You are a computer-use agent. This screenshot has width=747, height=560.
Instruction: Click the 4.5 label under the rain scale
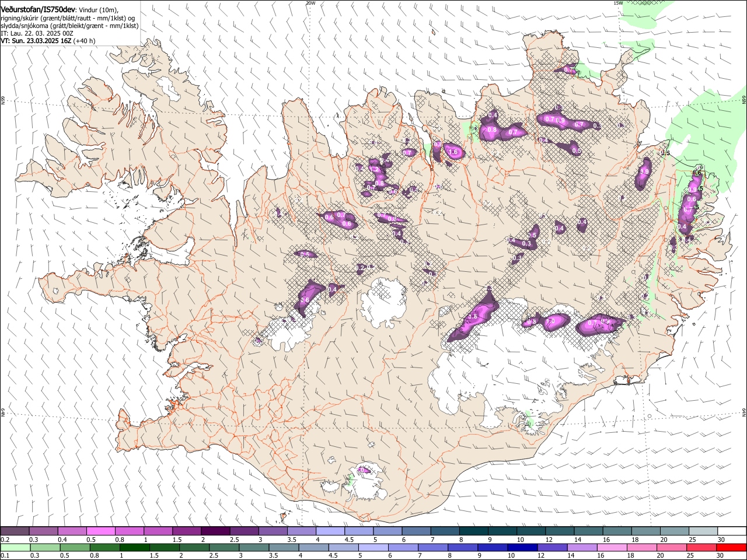[333, 556]
